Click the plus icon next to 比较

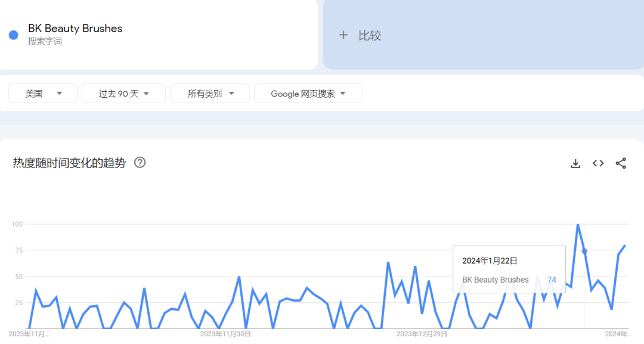343,35
